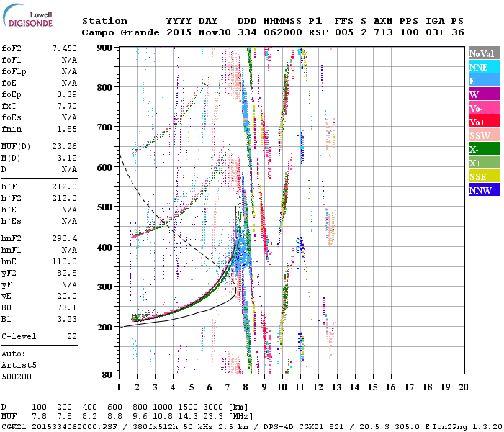Viewport: 504px width, 432px height.
Task: Click the yF2 value 82.8
Action: [x=67, y=273]
